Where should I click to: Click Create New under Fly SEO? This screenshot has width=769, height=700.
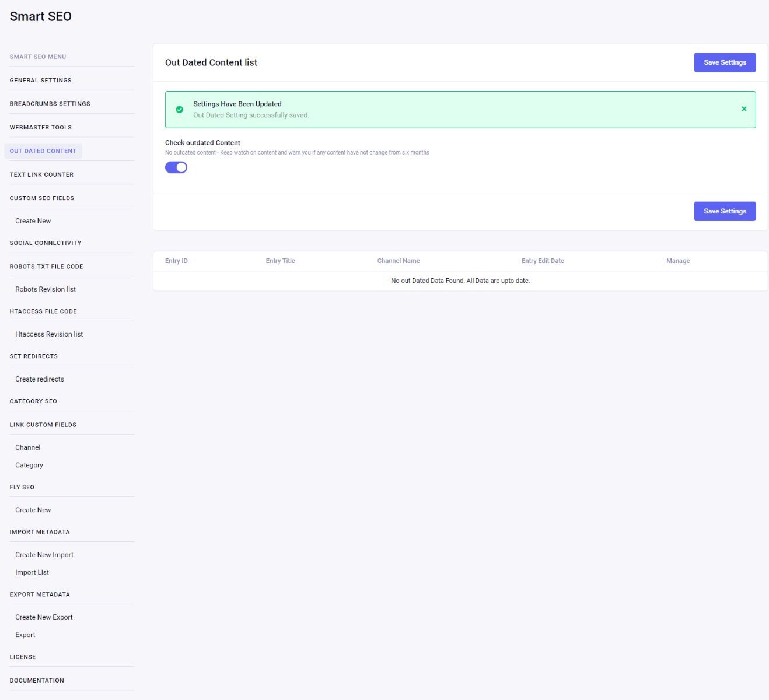tap(33, 510)
